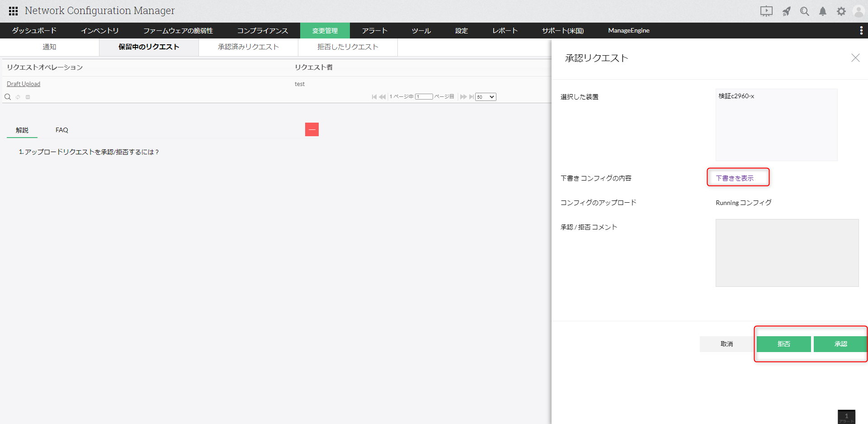Open the notifications bell
868x424 pixels.
pos(823,11)
